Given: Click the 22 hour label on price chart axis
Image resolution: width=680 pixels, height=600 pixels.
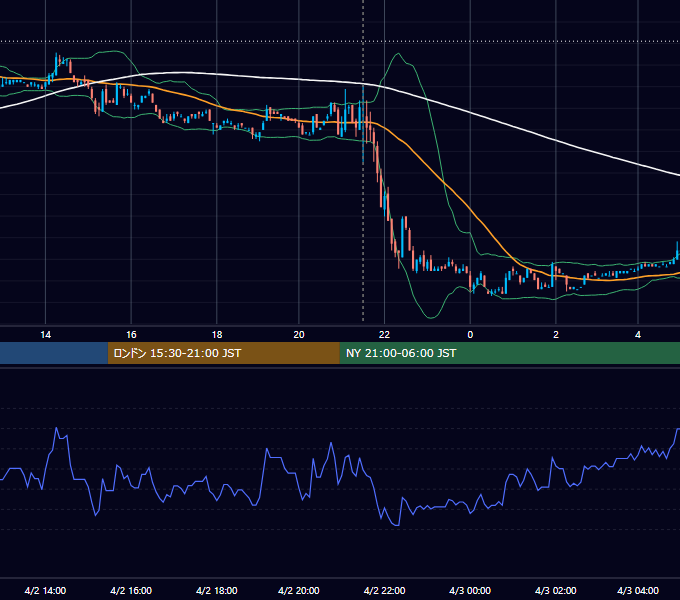Looking at the screenshot, I should coord(384,335).
